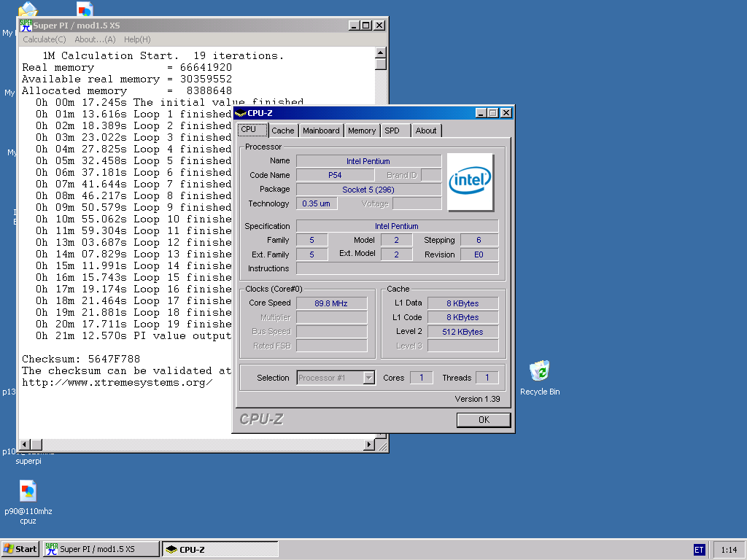The width and height of the screenshot is (747, 560).
Task: Click the Super PI horizontal scroll left arrow
Action: (26, 444)
